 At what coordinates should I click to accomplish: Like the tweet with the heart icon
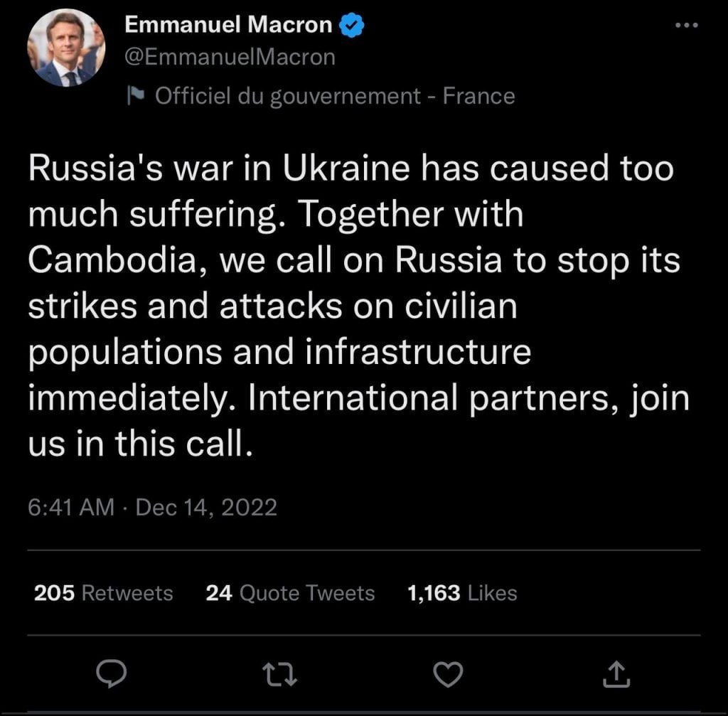448,673
